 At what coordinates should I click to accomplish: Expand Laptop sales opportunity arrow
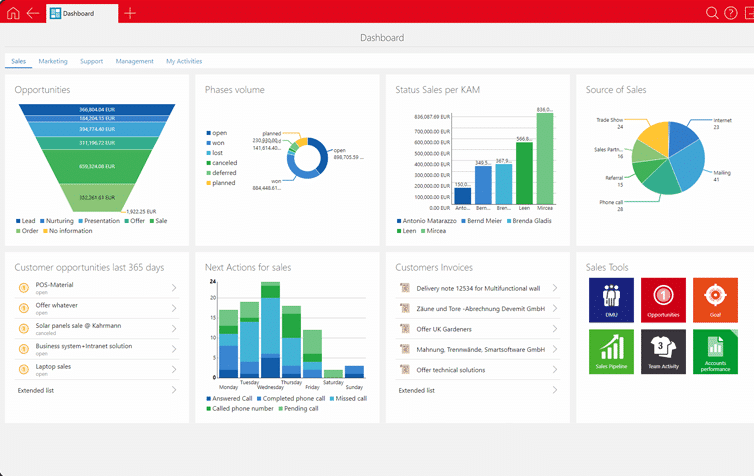click(x=174, y=370)
